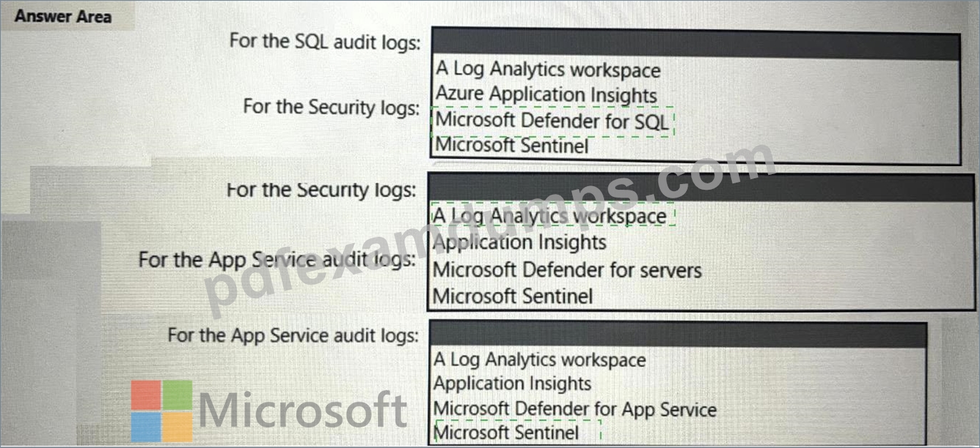Select A Log Analytics workspace for SQL audit logs

click(548, 70)
